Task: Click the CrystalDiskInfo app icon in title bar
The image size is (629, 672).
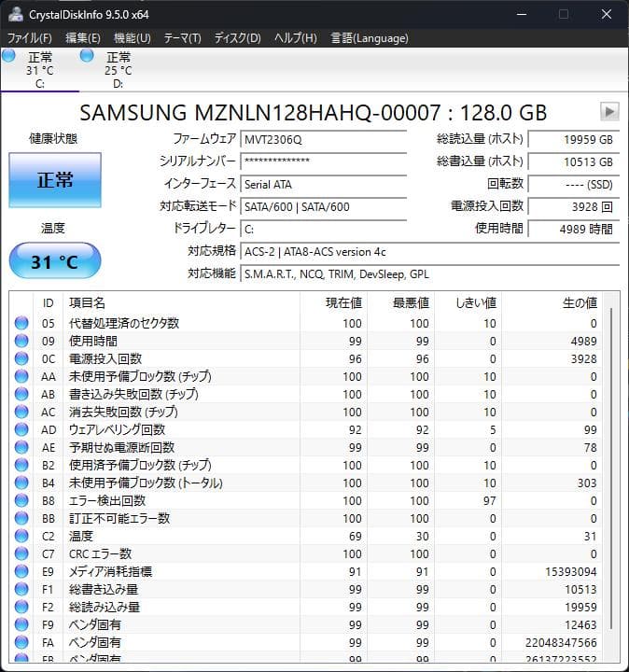Action: pyautogui.click(x=16, y=14)
